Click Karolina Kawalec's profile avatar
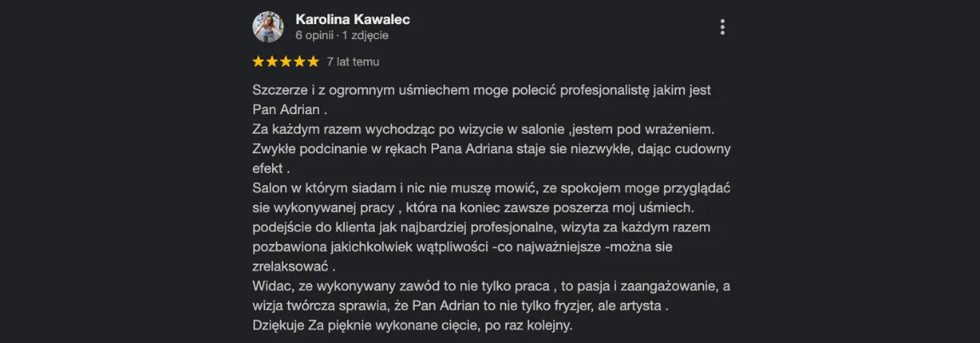Image resolution: width=980 pixels, height=343 pixels. click(x=268, y=27)
